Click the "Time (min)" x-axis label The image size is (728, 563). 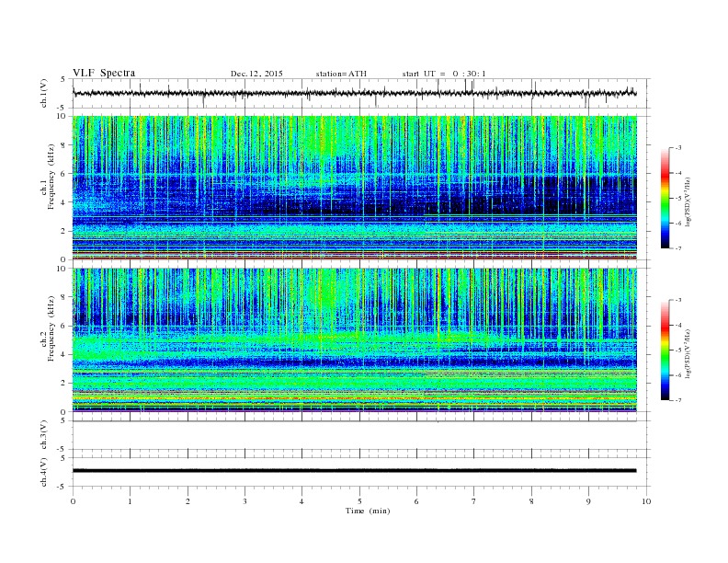click(x=368, y=511)
